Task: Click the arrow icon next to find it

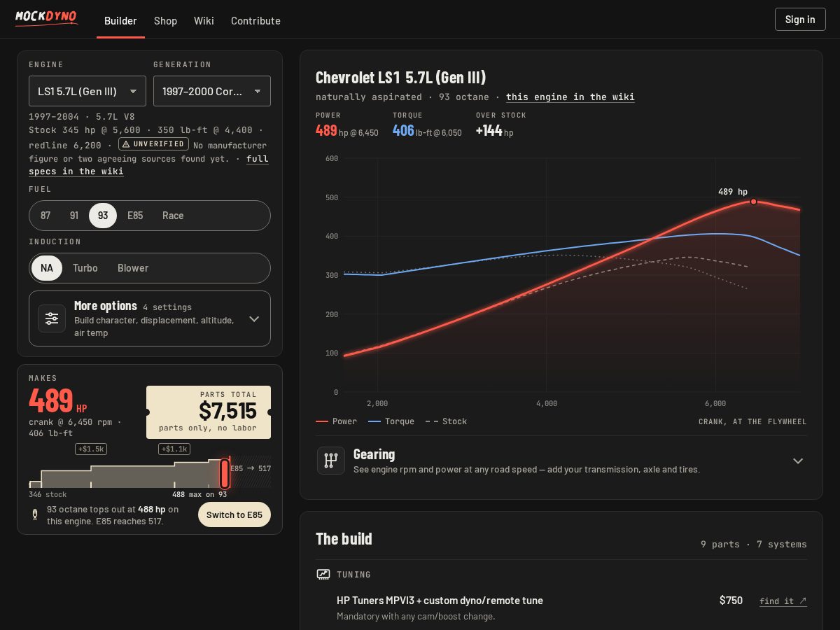Action: tap(802, 601)
